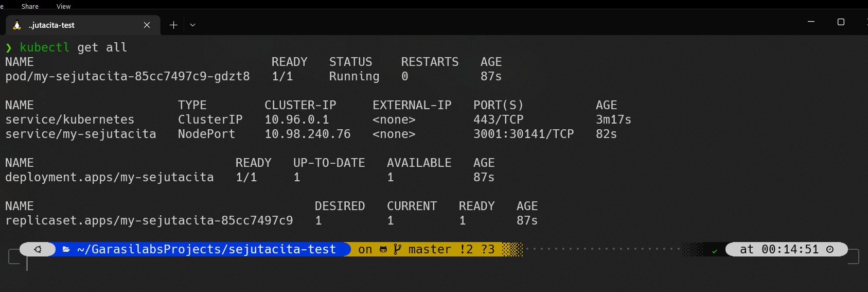The width and height of the screenshot is (868, 292).
Task: Open a new terminal tab with plus
Action: point(173,25)
